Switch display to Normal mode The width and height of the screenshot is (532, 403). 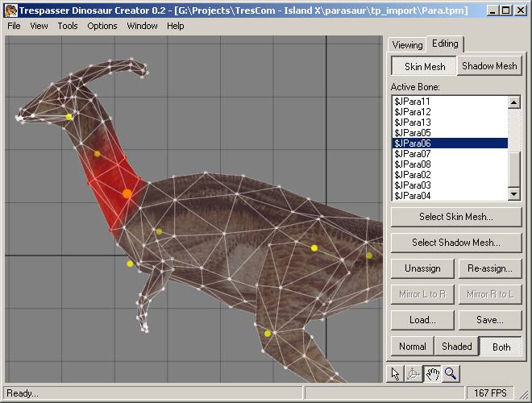point(412,347)
